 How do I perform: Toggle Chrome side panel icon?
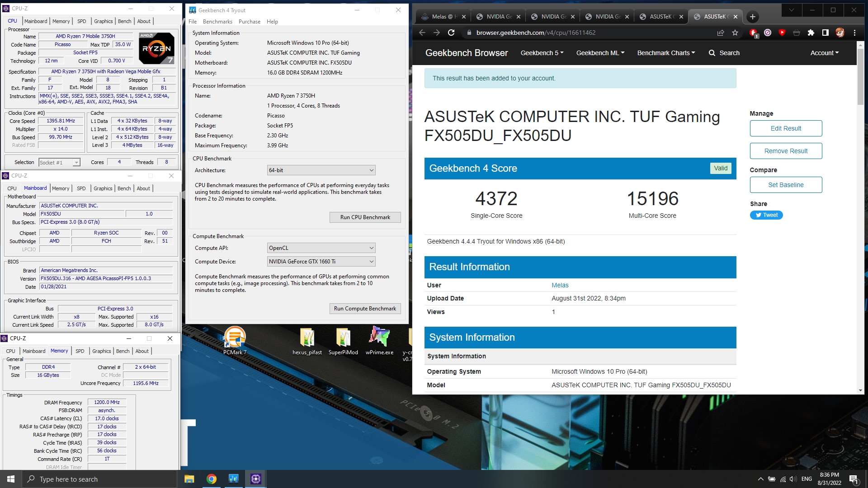826,33
